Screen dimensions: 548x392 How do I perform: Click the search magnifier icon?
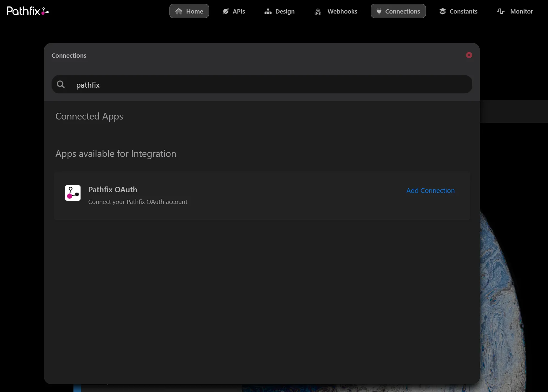point(61,84)
